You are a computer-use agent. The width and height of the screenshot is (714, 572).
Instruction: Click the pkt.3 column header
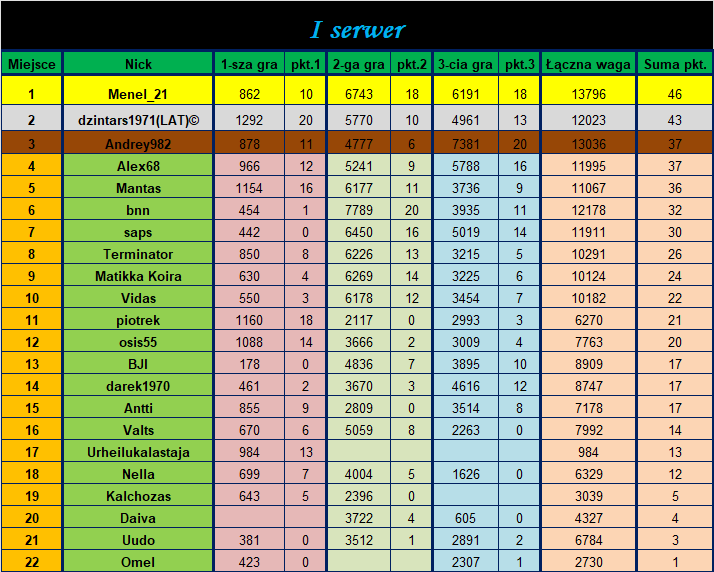[519, 64]
